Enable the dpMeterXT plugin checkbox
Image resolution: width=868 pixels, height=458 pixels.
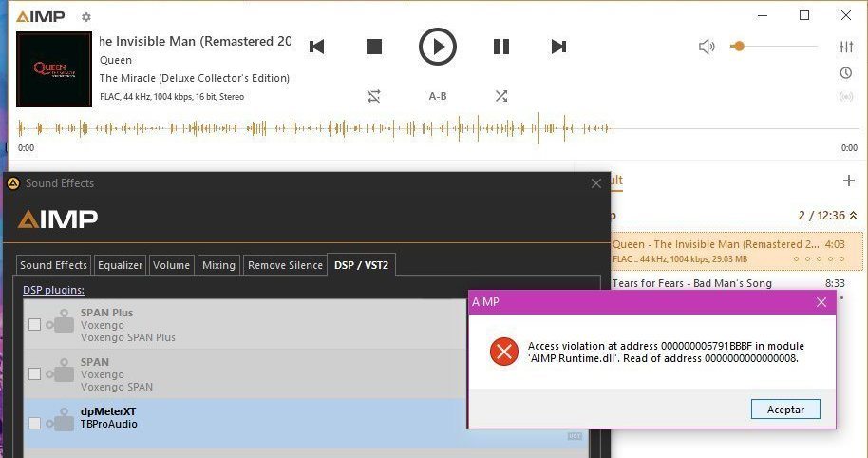tap(35, 423)
